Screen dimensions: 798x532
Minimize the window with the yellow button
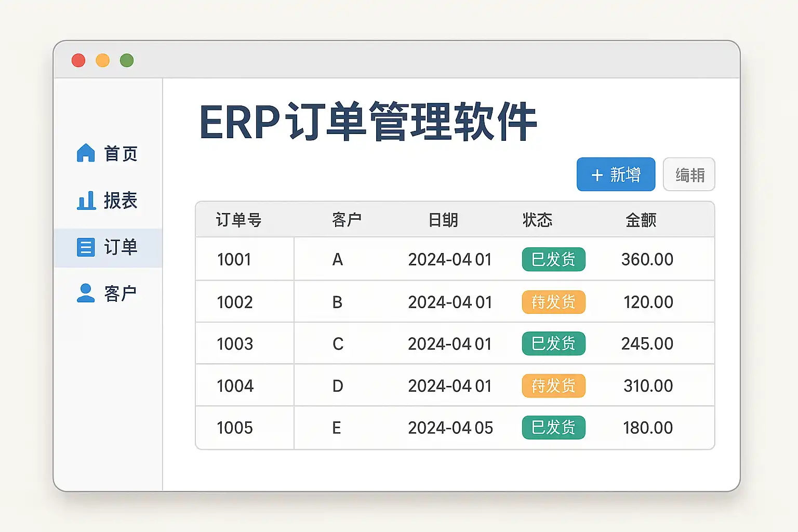[x=103, y=60]
